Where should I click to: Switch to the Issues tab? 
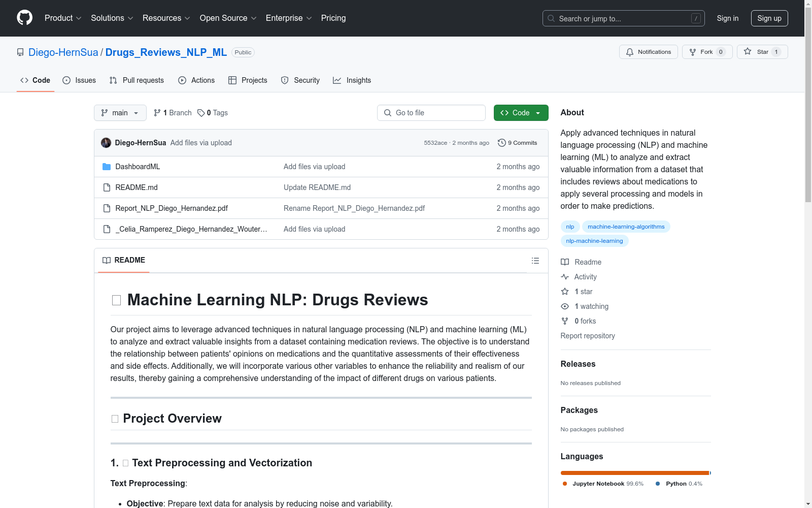79,80
